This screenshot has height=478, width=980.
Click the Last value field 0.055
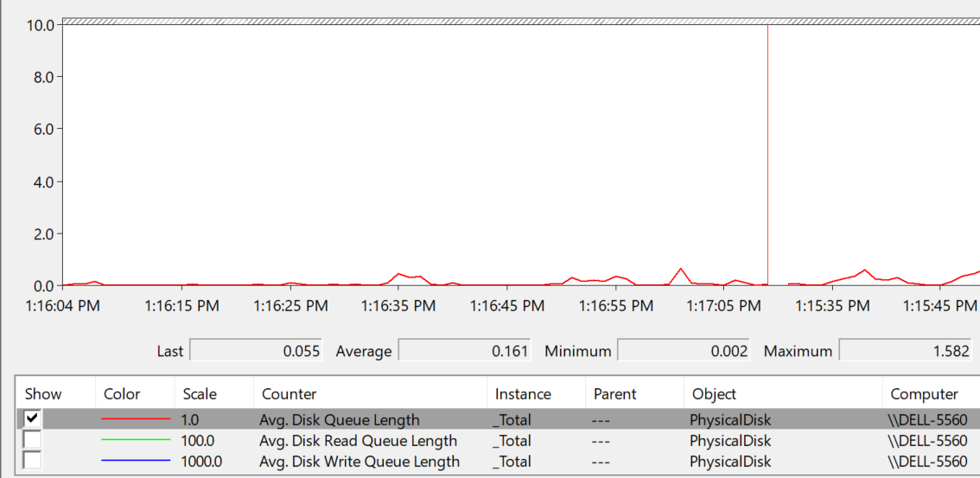coord(256,351)
